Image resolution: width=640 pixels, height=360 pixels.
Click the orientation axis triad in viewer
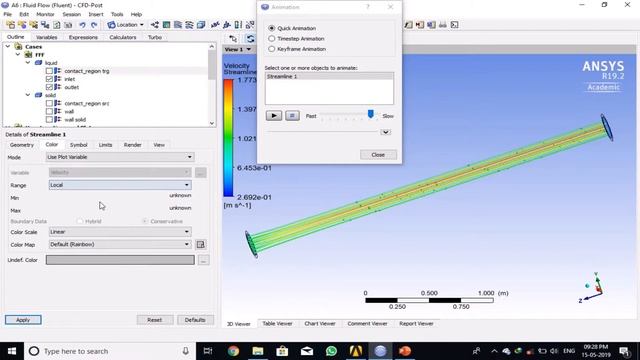(592, 288)
